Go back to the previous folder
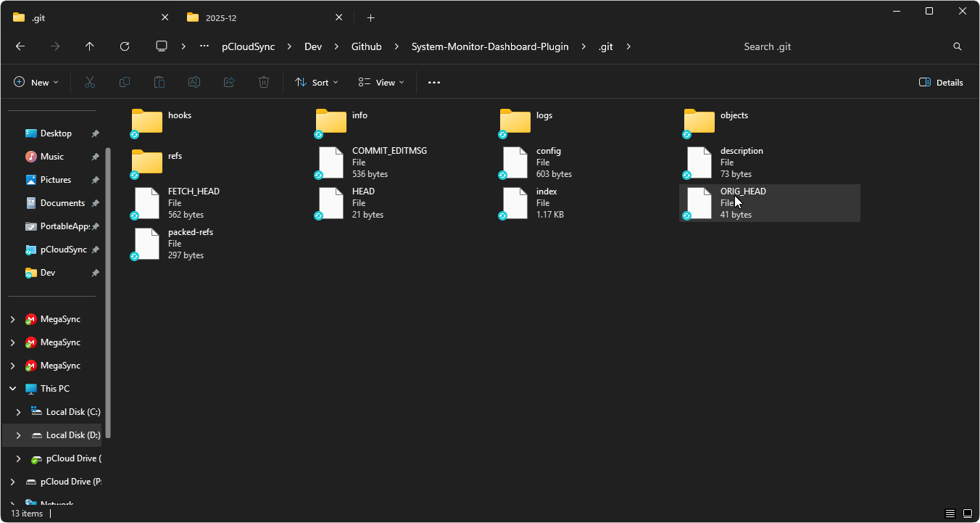Image resolution: width=980 pixels, height=523 pixels. (20, 46)
